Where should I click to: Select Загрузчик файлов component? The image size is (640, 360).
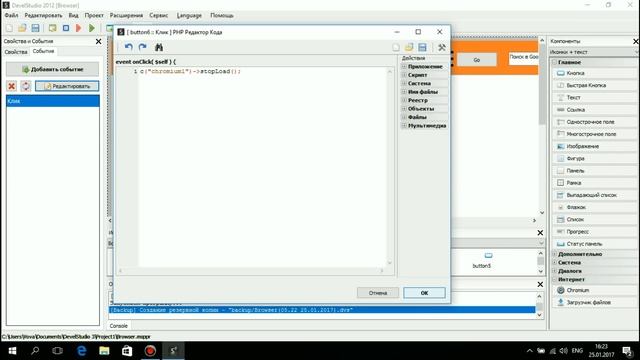(x=594, y=302)
